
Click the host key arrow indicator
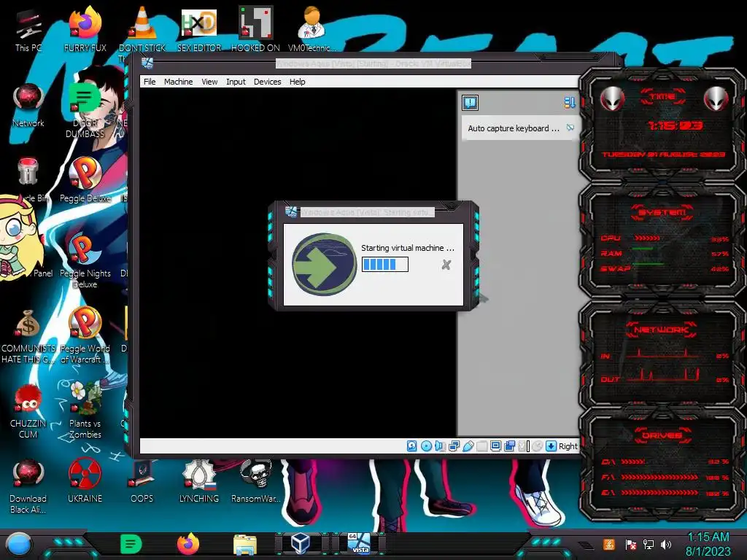551,446
